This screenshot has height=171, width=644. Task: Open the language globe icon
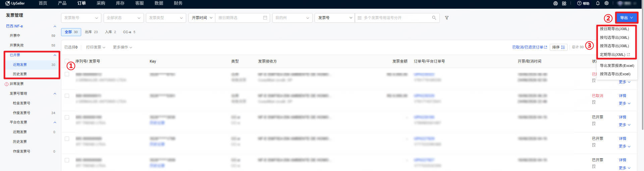tap(555, 3)
